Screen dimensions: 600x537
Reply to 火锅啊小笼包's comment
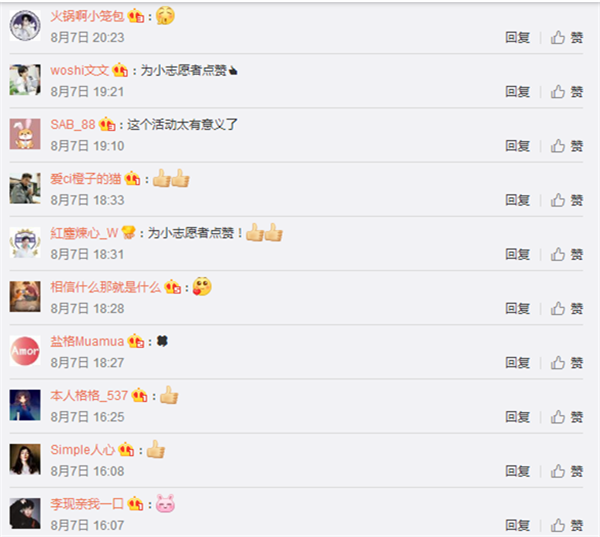[517, 38]
